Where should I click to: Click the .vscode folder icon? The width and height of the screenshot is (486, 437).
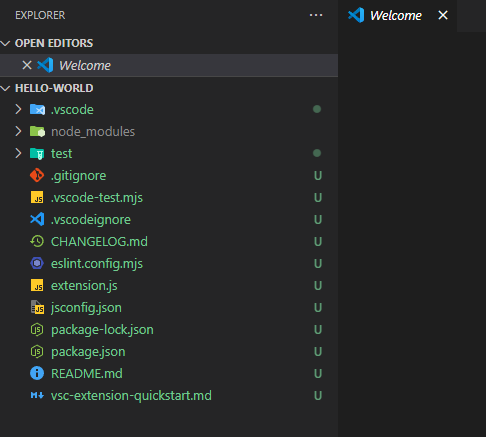(x=37, y=109)
